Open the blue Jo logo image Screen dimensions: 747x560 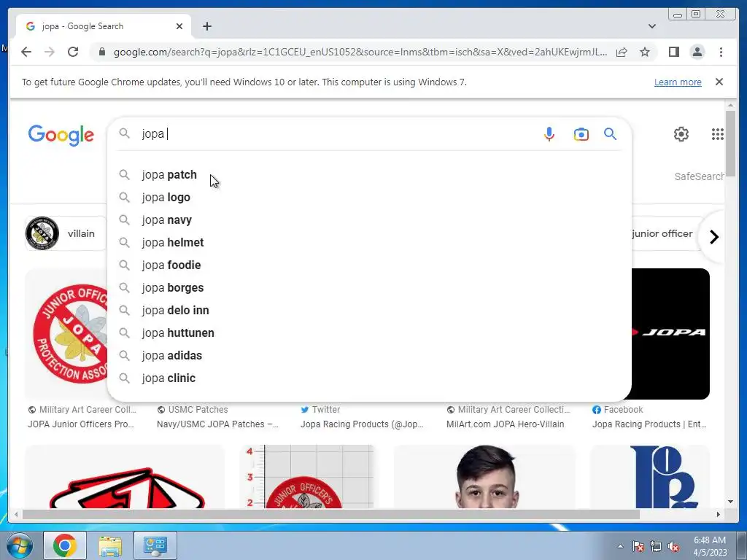(x=650, y=477)
